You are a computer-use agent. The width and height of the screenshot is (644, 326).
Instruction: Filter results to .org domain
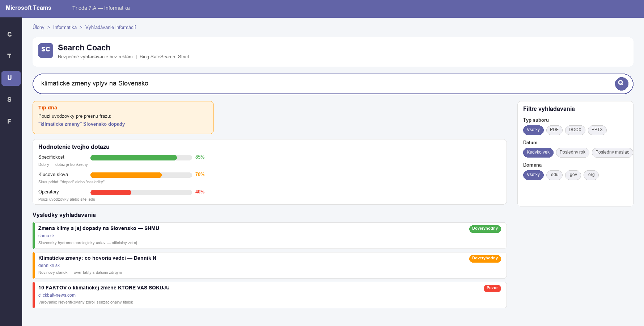tap(591, 175)
